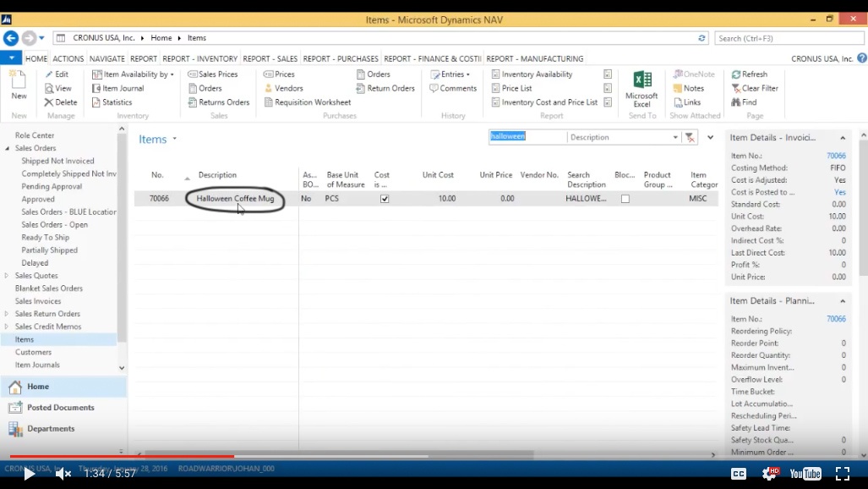Open Requisition Worksheet
Image resolution: width=868 pixels, height=489 pixels.
(x=308, y=102)
